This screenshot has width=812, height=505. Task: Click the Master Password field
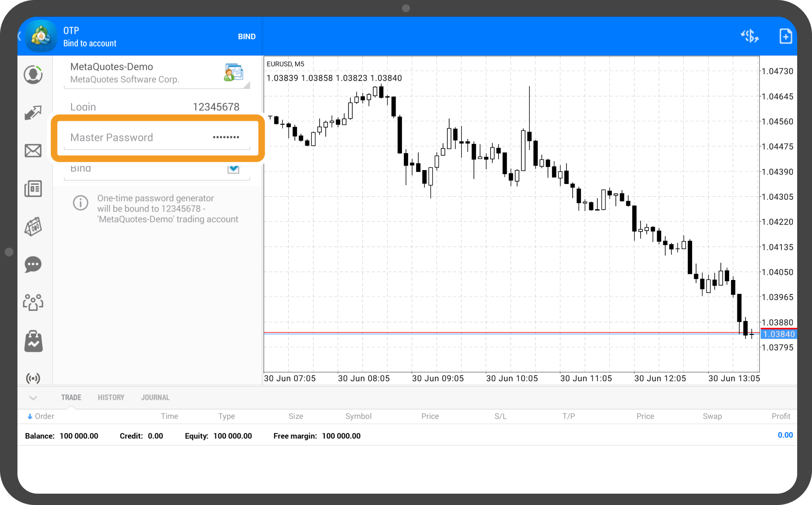(x=157, y=137)
